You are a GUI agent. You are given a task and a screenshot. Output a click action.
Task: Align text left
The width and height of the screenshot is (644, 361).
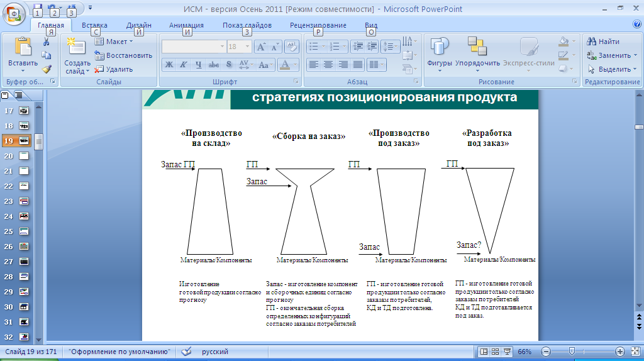pos(314,65)
